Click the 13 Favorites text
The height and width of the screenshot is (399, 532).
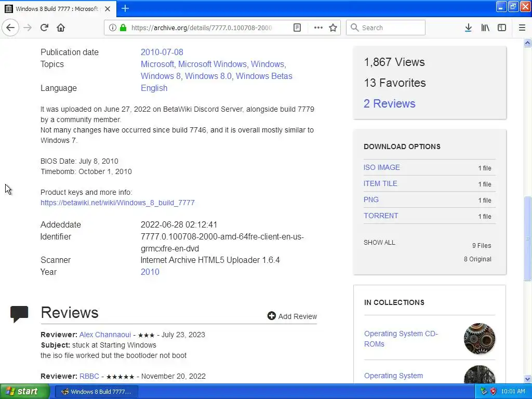point(395,83)
